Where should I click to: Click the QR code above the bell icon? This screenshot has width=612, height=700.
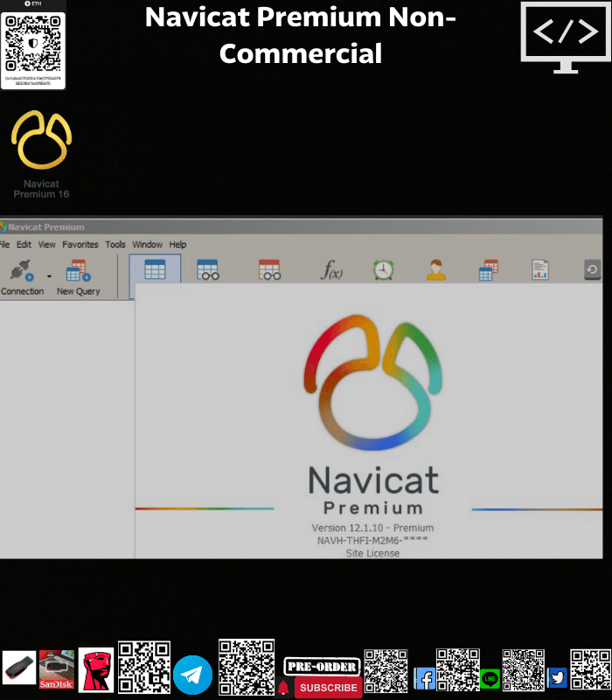click(247, 667)
